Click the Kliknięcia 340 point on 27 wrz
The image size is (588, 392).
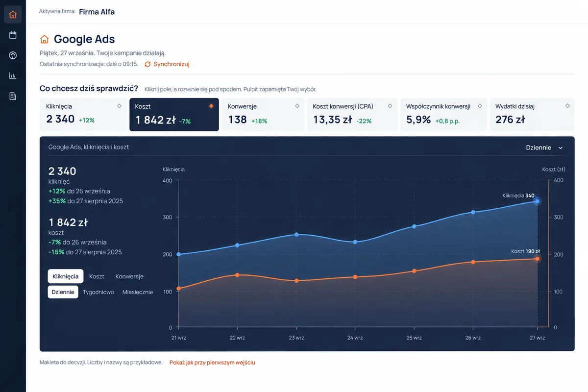click(x=537, y=201)
